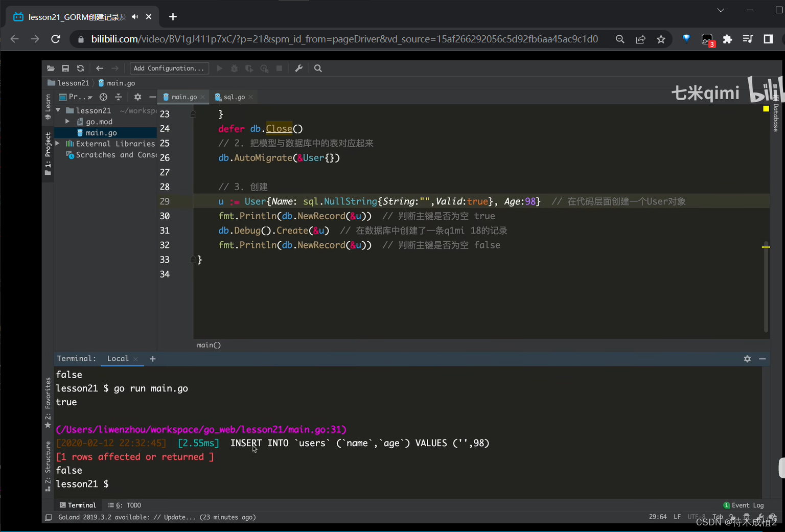
Task: Open the Project view dropdown
Action: coord(76,97)
